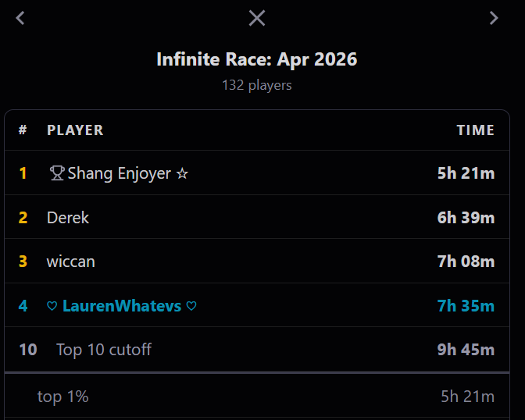
Task: Click the time '5h 21m' in Shang Enjoyer row
Action: (x=466, y=173)
